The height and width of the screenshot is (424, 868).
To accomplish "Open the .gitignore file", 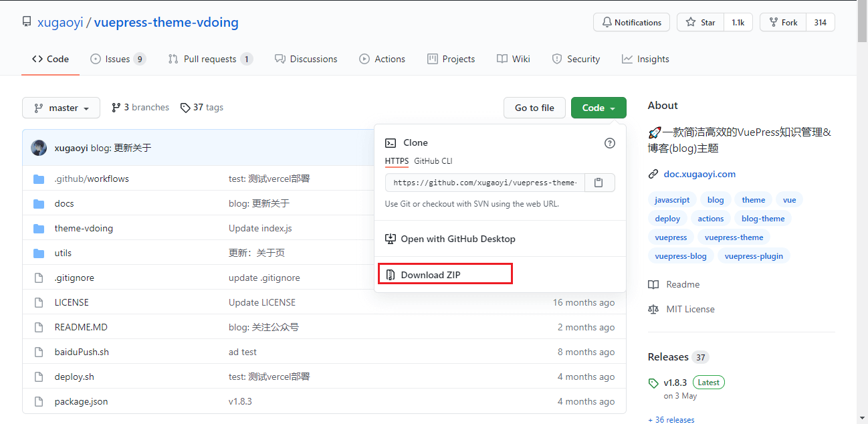I will [74, 278].
